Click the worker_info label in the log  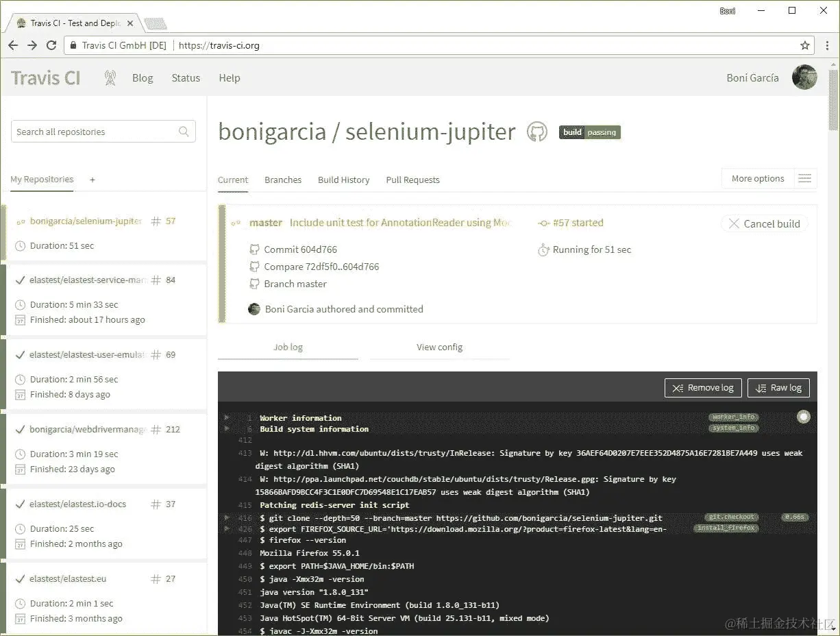733,417
